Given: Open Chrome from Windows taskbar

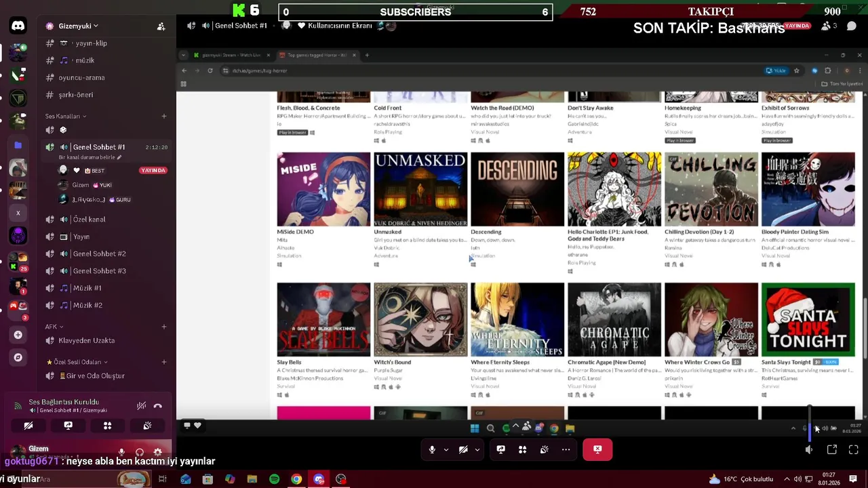Looking at the screenshot, I should (296, 479).
